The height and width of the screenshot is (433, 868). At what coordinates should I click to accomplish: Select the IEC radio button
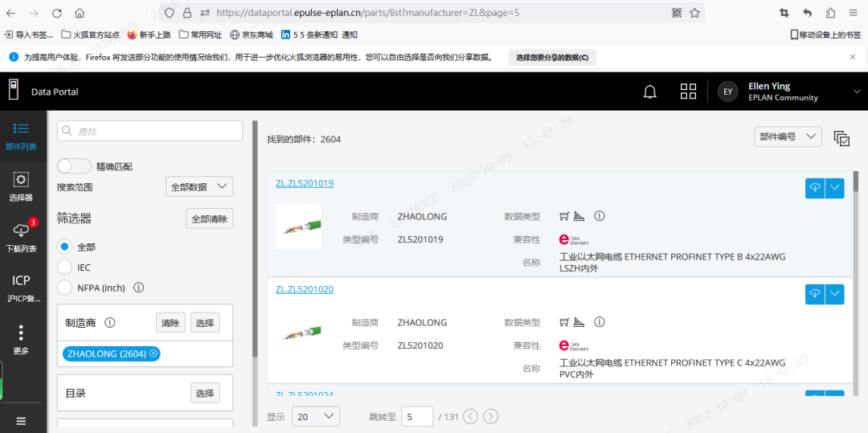(65, 267)
